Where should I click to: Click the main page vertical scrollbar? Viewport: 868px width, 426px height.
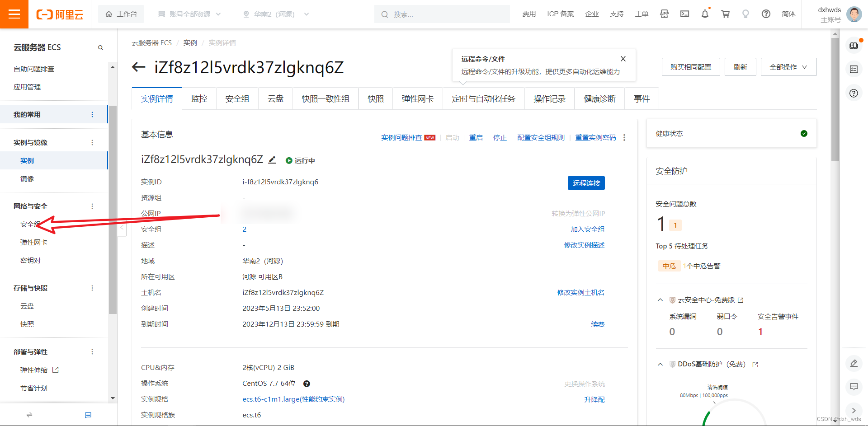click(835, 99)
